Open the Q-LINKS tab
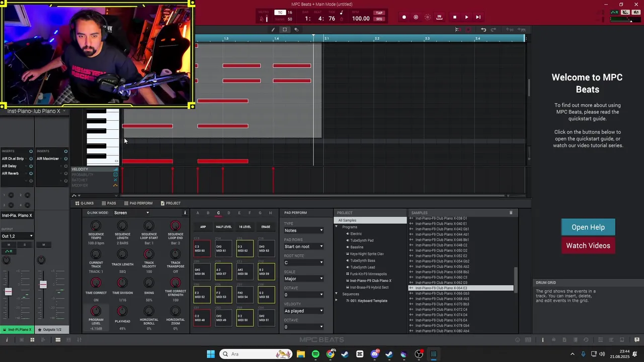The width and height of the screenshot is (644, 362). 85,203
